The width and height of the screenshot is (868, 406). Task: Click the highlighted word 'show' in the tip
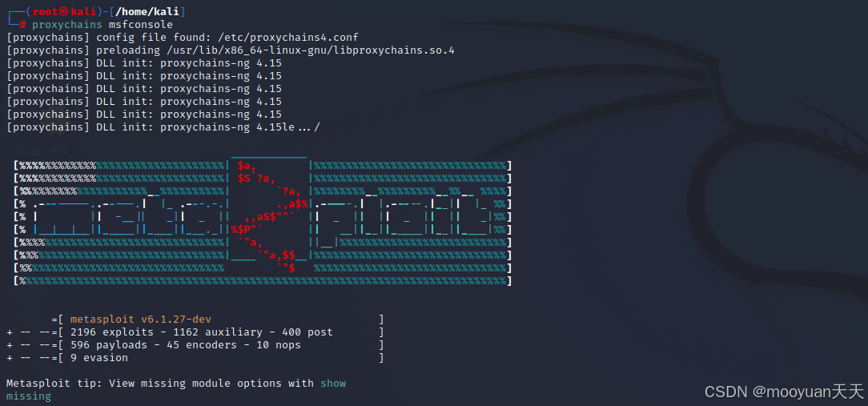(x=332, y=383)
